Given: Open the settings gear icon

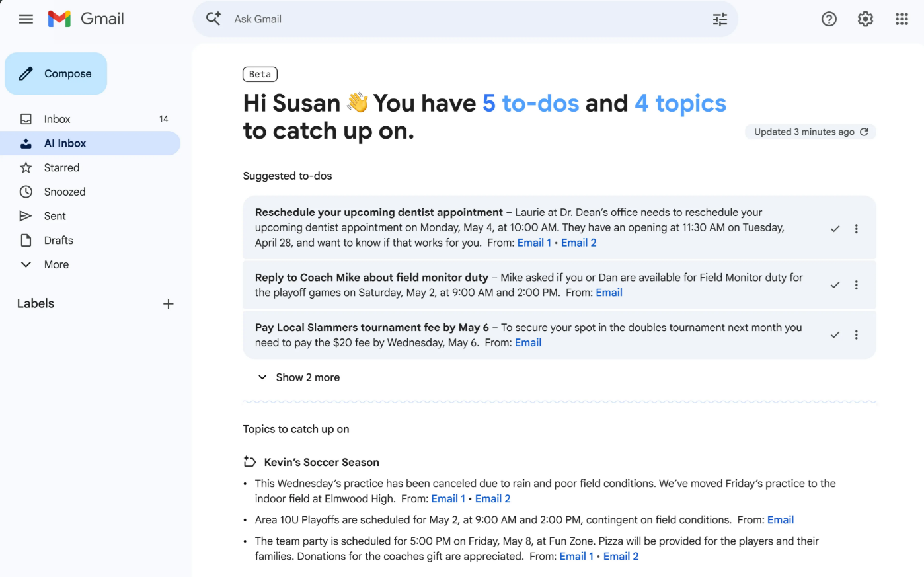Looking at the screenshot, I should [x=865, y=19].
